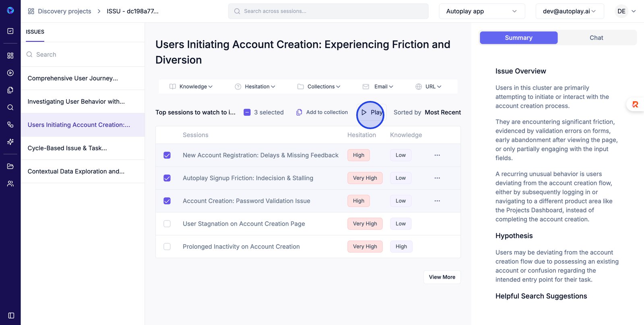This screenshot has height=325, width=644.
Task: Open the Autoplay app selector dropdown
Action: coord(481,11)
